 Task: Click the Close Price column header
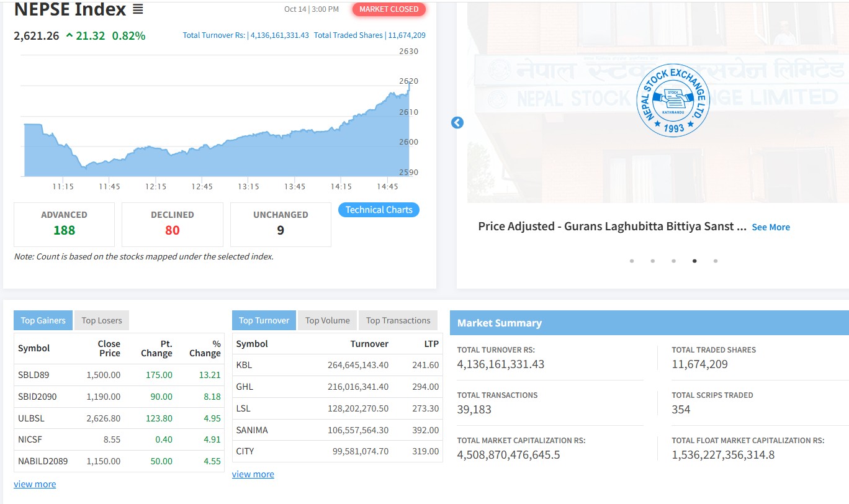109,348
